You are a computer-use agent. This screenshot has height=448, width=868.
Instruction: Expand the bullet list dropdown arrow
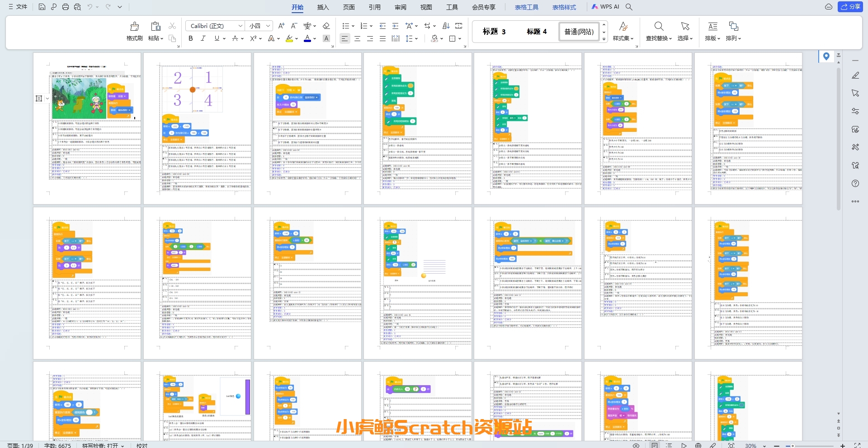tap(353, 26)
